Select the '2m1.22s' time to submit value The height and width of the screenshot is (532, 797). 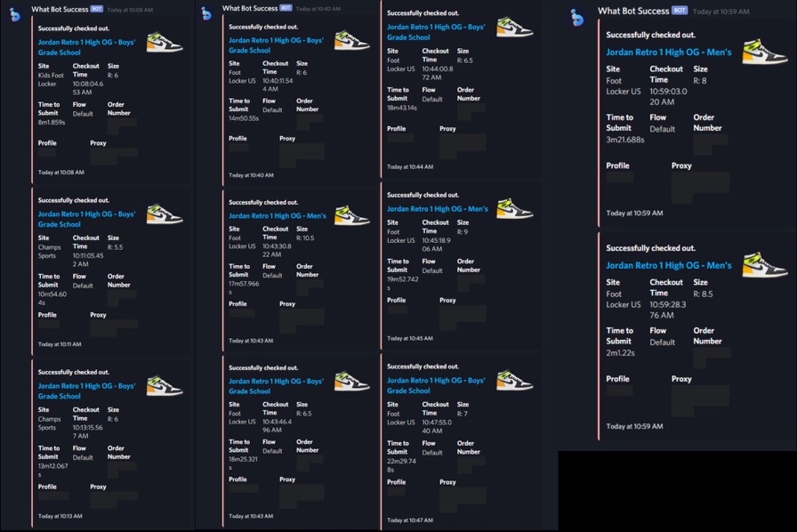click(620, 352)
